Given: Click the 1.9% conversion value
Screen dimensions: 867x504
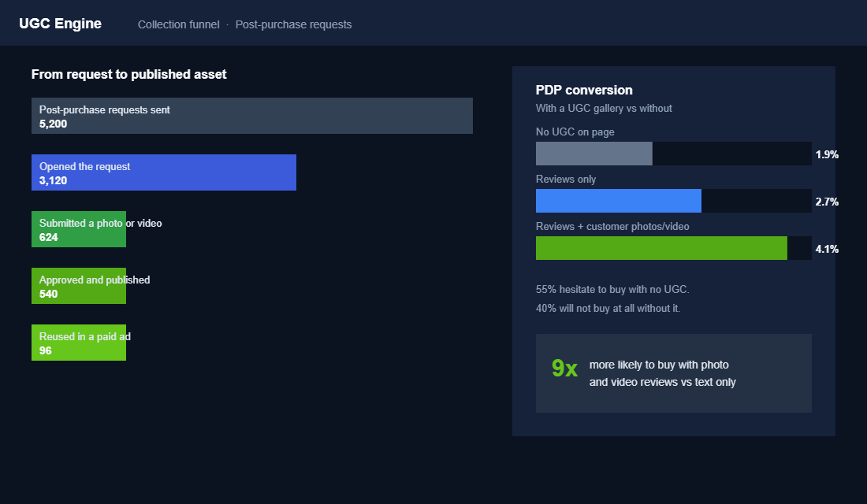Looking at the screenshot, I should [x=827, y=154].
